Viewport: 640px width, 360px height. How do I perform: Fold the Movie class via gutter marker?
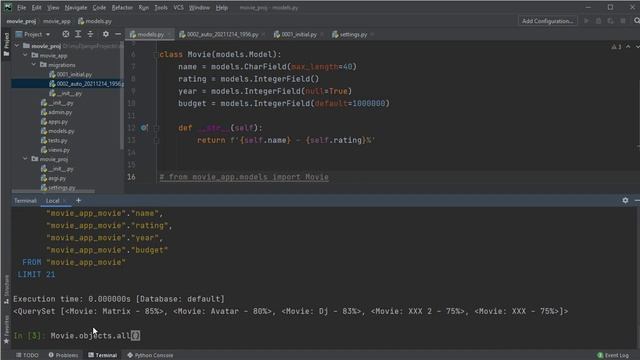pyautogui.click(x=156, y=55)
